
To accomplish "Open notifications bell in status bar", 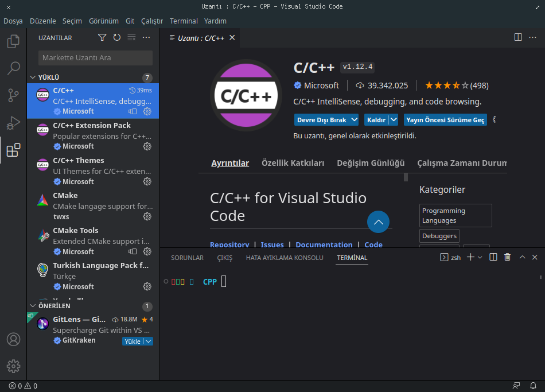I will tap(533, 386).
